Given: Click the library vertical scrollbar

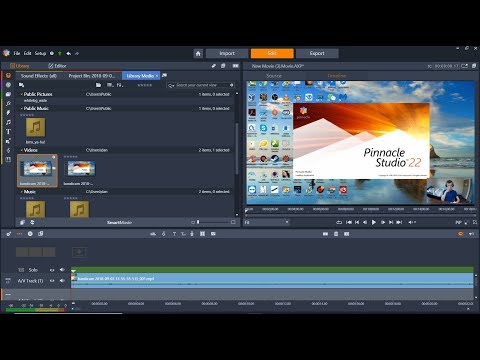Looking at the screenshot, I should tap(237, 148).
